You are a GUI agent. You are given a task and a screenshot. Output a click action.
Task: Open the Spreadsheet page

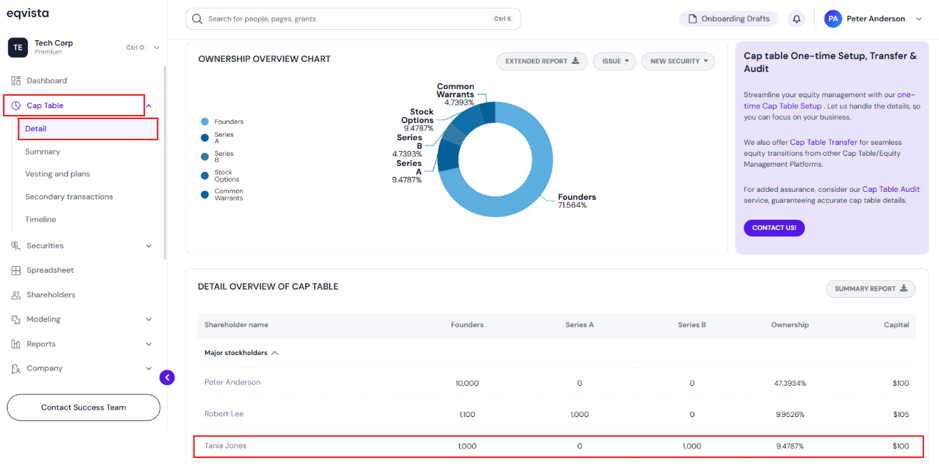pyautogui.click(x=50, y=270)
